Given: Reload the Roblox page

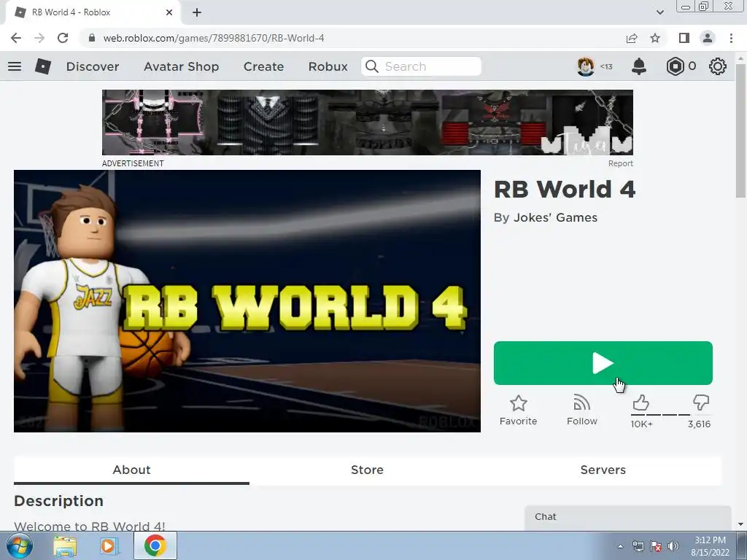Looking at the screenshot, I should pyautogui.click(x=63, y=38).
